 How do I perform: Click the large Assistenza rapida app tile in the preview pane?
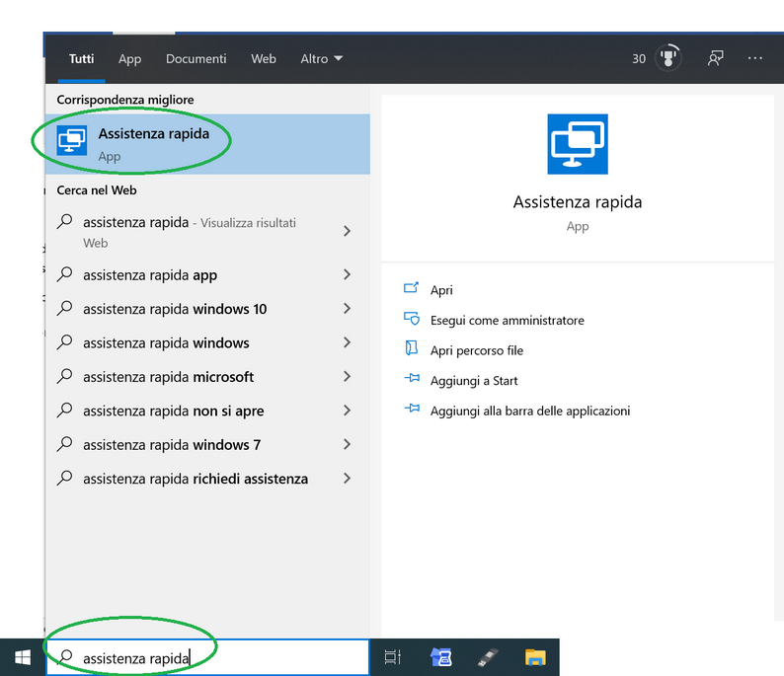[578, 144]
